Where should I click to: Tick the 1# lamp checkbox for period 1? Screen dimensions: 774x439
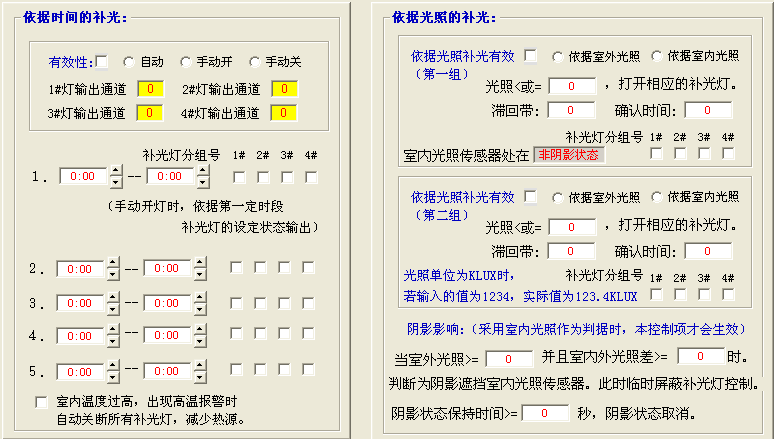click(x=240, y=177)
